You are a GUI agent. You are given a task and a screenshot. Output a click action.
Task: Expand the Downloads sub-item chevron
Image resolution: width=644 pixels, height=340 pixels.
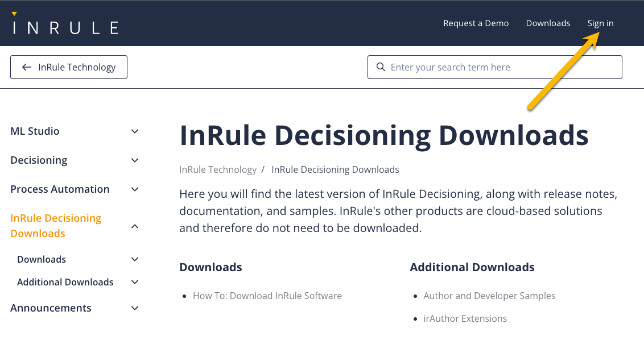pyautogui.click(x=135, y=259)
